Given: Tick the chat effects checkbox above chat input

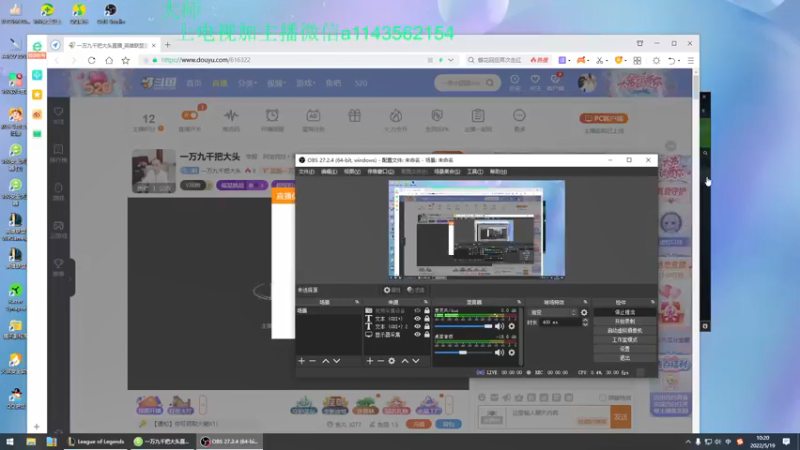Looking at the screenshot, I should 603,397.
